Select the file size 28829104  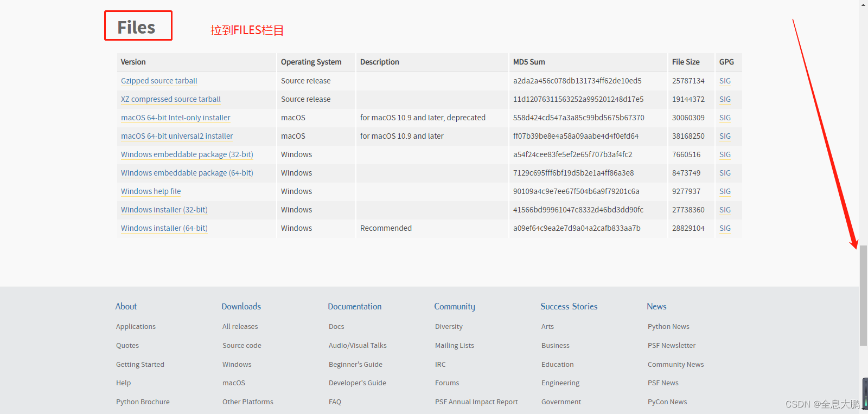coord(688,228)
